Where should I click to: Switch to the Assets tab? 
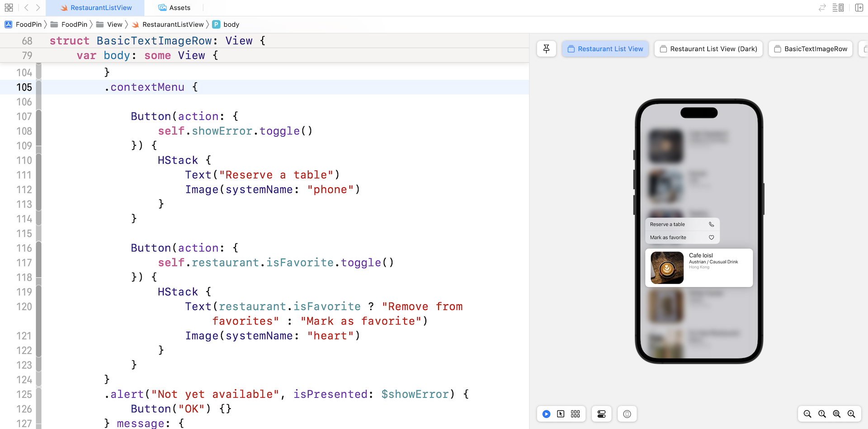tap(175, 8)
